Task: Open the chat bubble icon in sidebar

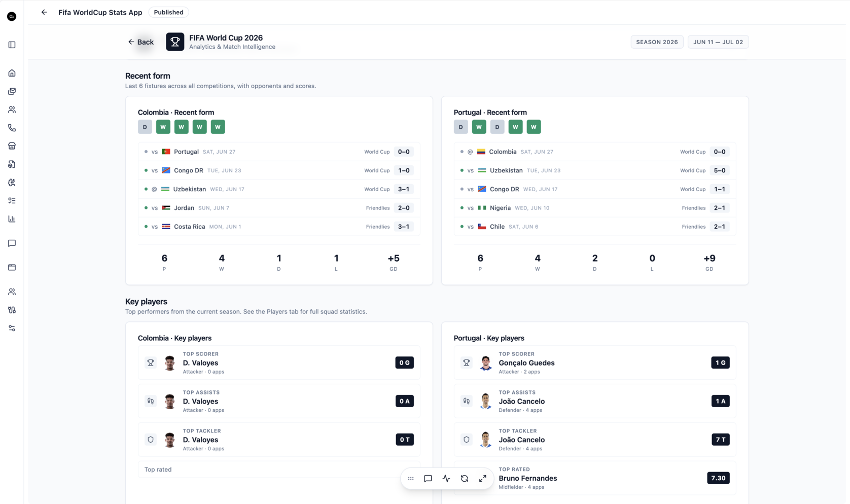Action: point(12,243)
